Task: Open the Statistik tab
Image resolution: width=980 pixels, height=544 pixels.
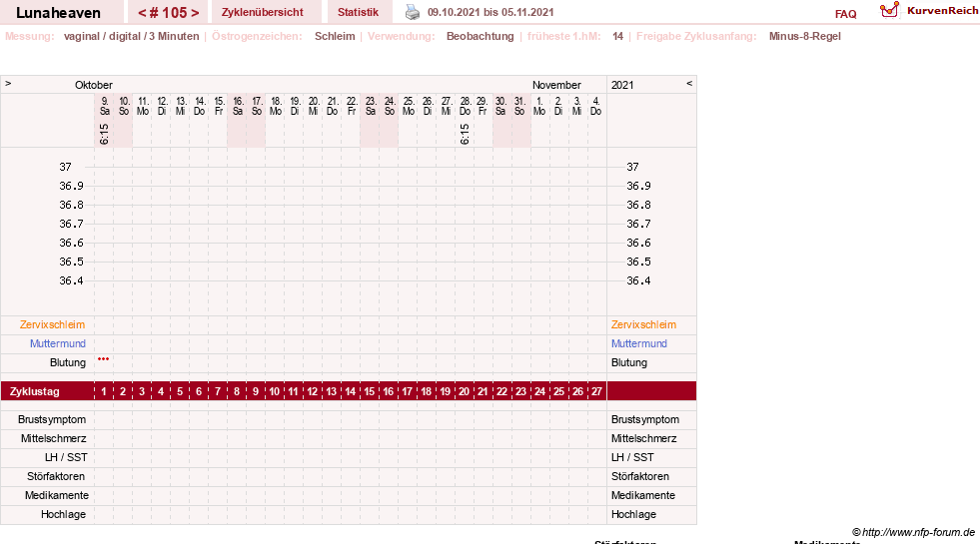Action: tap(358, 12)
